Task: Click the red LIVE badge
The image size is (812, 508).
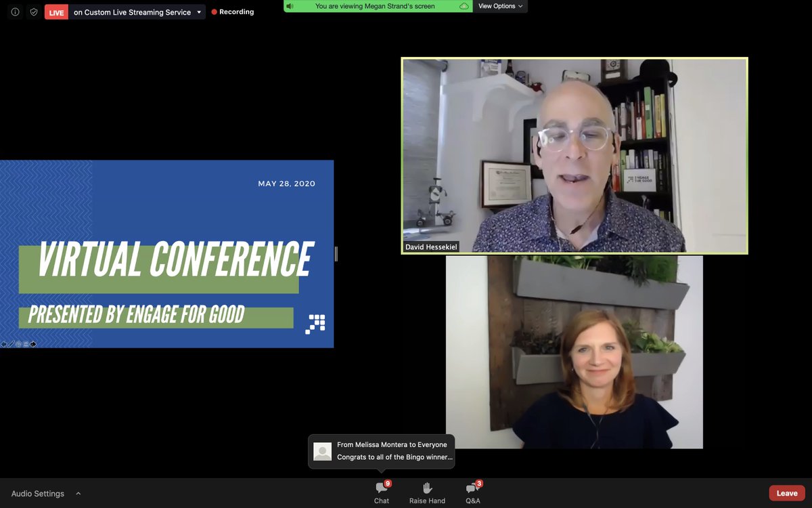Action: [x=56, y=12]
